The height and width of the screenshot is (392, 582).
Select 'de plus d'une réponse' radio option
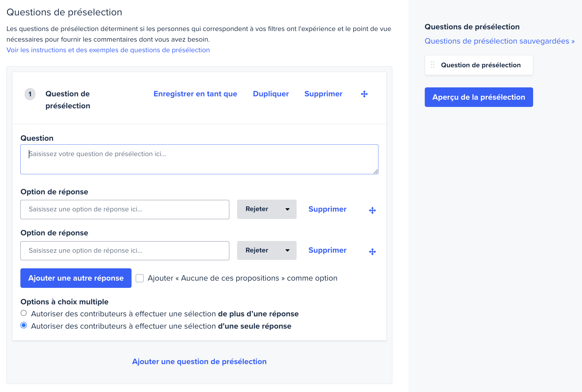pos(24,313)
